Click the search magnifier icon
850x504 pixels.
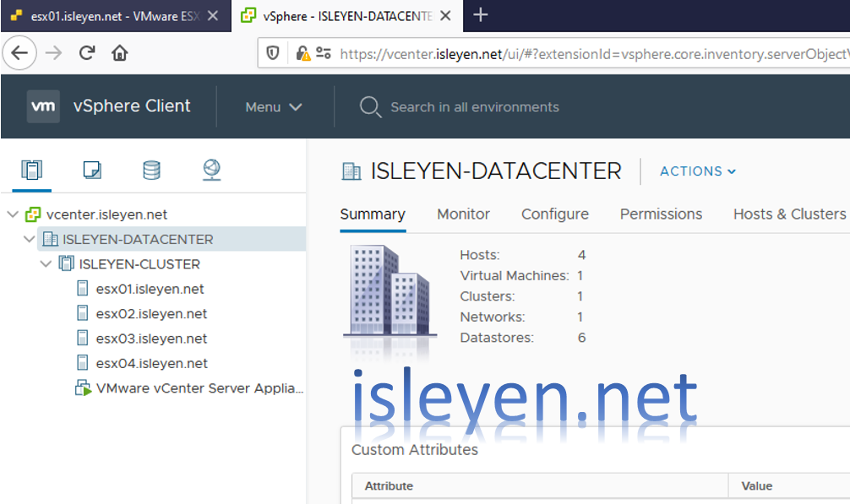pyautogui.click(x=369, y=107)
